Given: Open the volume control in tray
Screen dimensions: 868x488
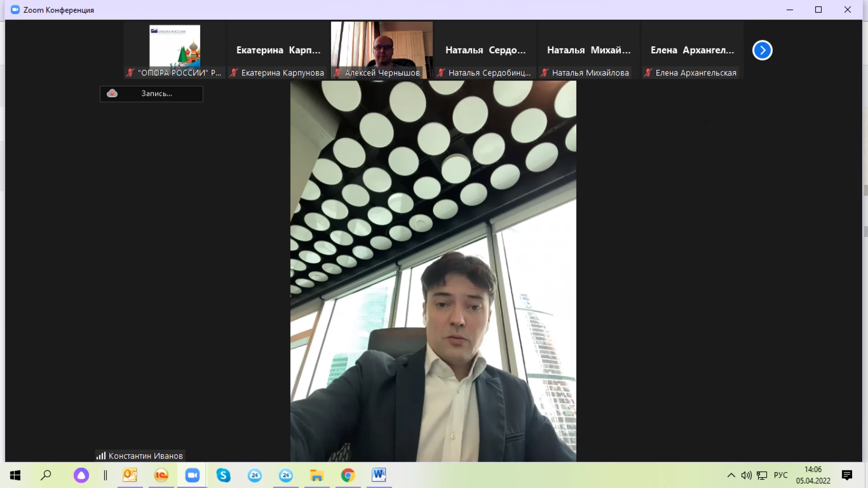Looking at the screenshot, I should (746, 475).
